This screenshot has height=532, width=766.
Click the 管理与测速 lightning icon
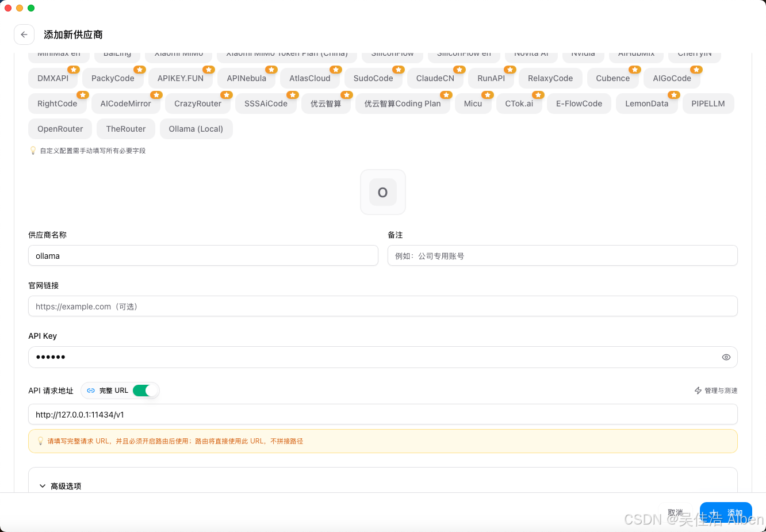pos(698,391)
